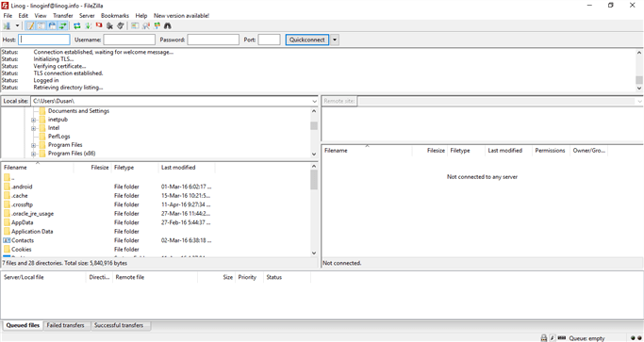
Task: Open the Quickconnect history dropdown
Action: pos(335,40)
